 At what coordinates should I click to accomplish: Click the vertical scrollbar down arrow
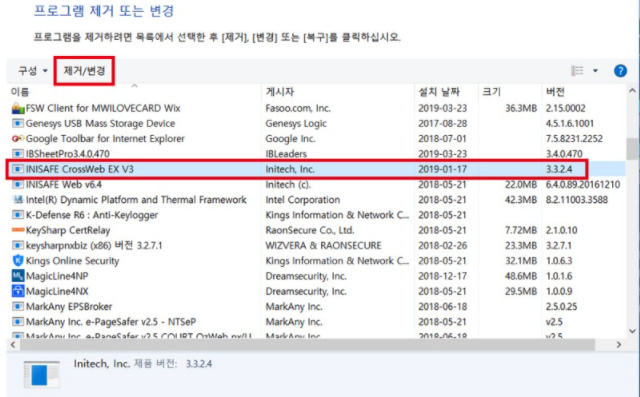click(632, 331)
